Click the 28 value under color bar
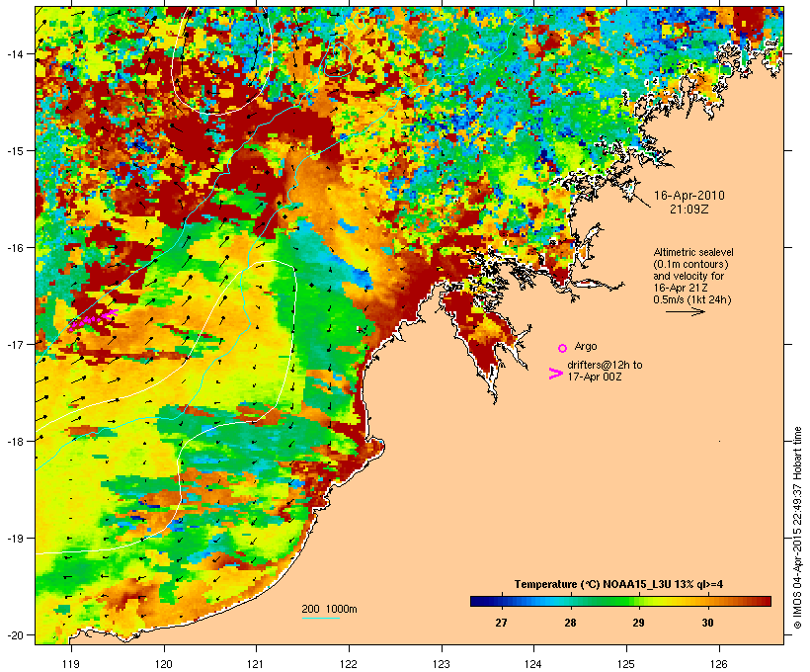The image size is (810, 672). point(570,623)
